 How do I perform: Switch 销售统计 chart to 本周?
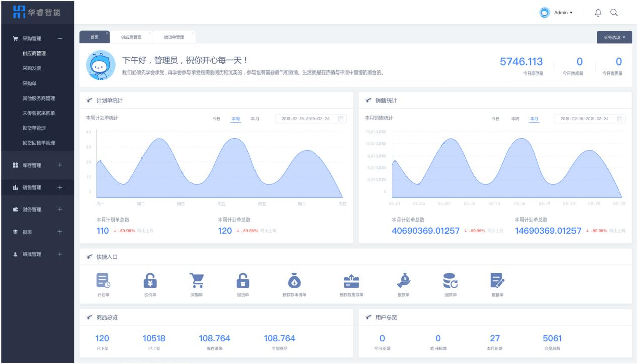[515, 119]
